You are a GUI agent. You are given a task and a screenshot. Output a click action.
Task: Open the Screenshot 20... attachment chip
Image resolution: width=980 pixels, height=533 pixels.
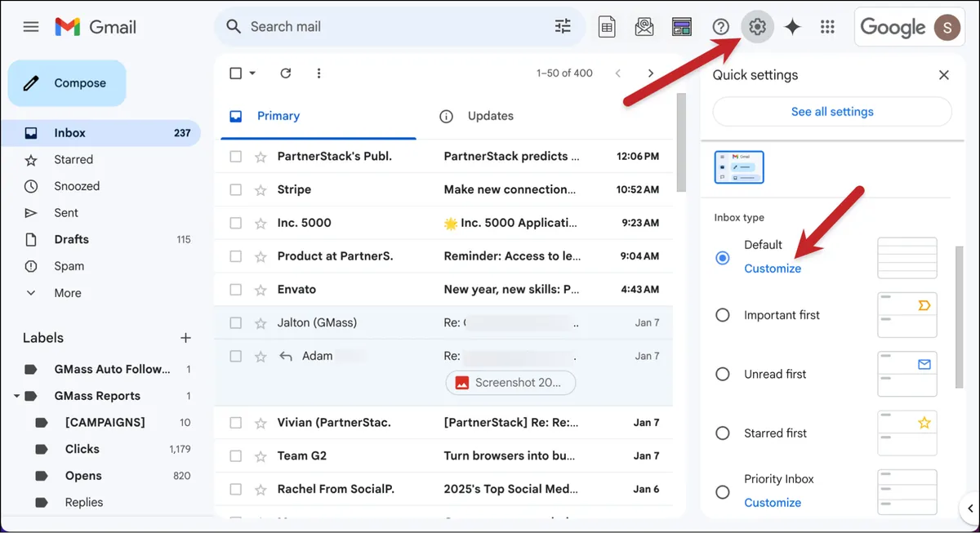tap(510, 383)
